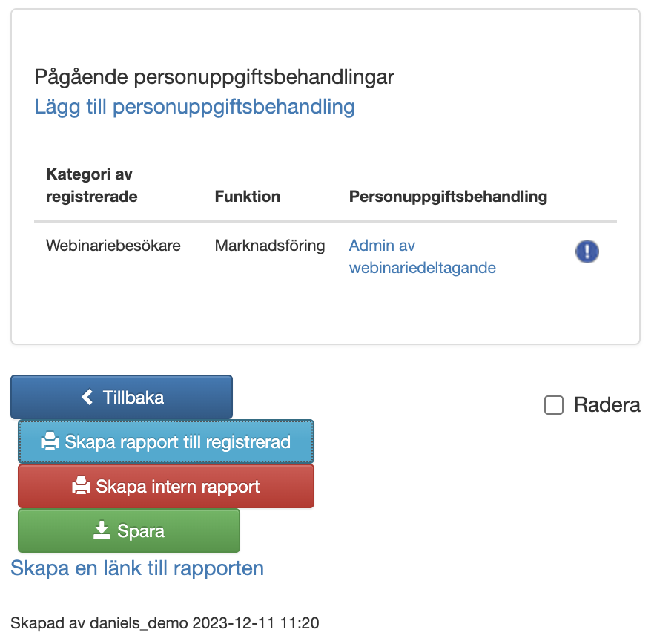Click the Radera checkbox label text
The height and width of the screenshot is (644, 654).
click(x=607, y=405)
